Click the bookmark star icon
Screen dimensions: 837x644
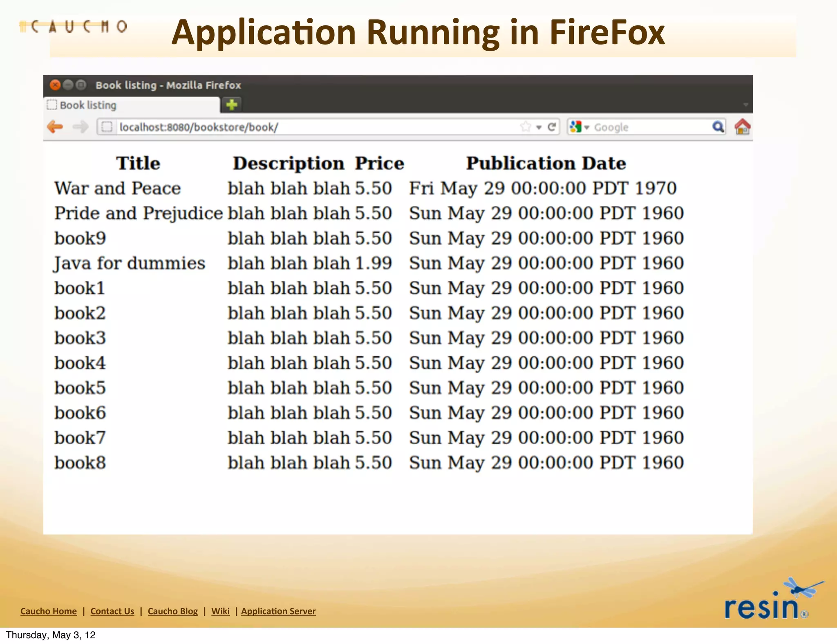526,127
